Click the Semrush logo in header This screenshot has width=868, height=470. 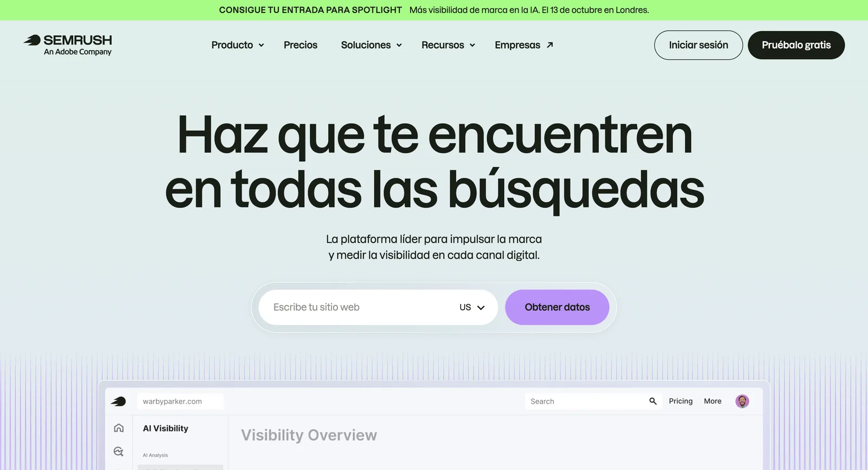[67, 45]
